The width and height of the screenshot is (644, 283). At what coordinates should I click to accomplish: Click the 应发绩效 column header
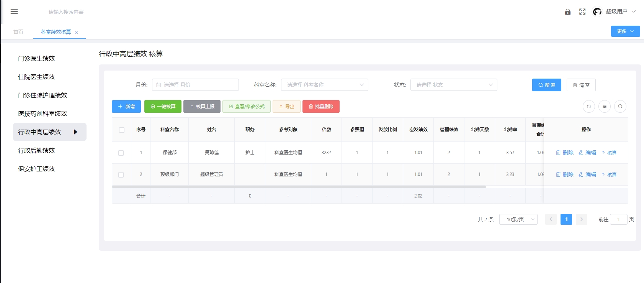point(418,130)
